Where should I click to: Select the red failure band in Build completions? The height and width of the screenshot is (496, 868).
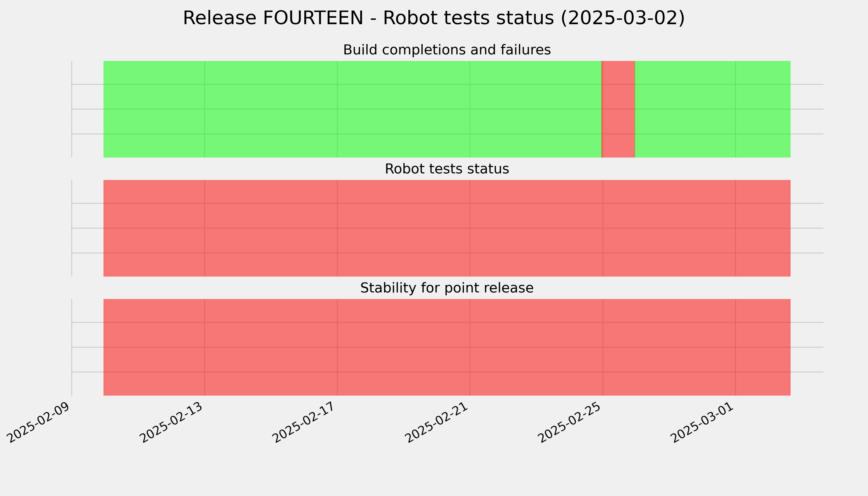coord(618,109)
